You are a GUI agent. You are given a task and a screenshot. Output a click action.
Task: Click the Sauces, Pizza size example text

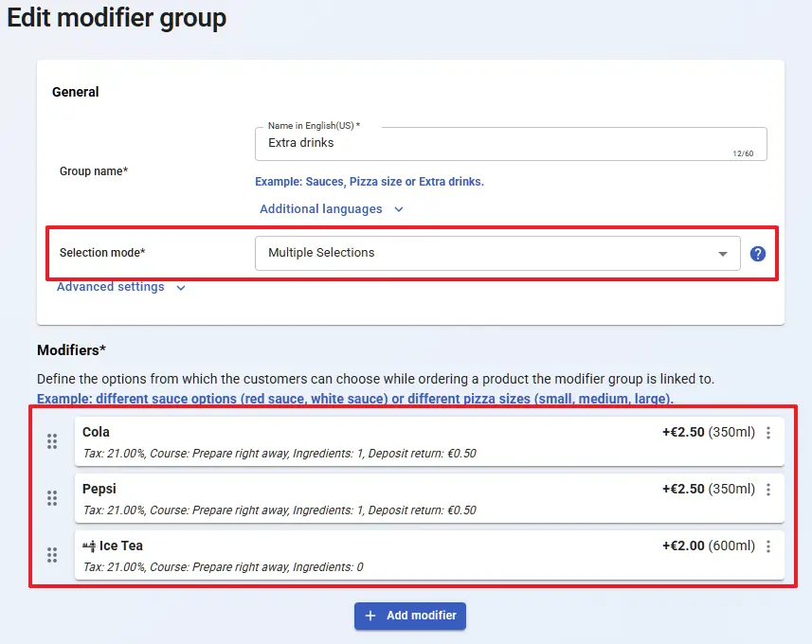click(370, 182)
